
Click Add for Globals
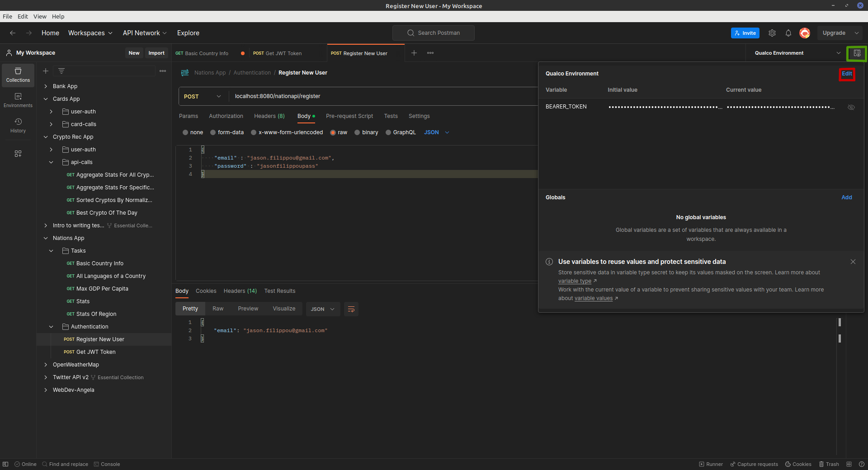pos(847,197)
